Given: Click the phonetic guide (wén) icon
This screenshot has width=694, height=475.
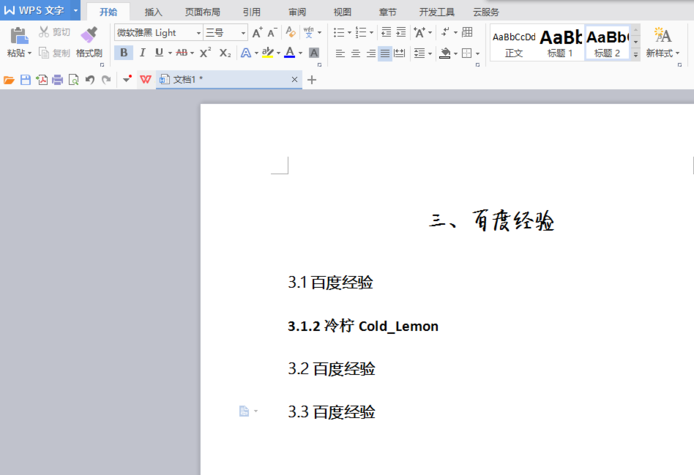Looking at the screenshot, I should click(308, 32).
